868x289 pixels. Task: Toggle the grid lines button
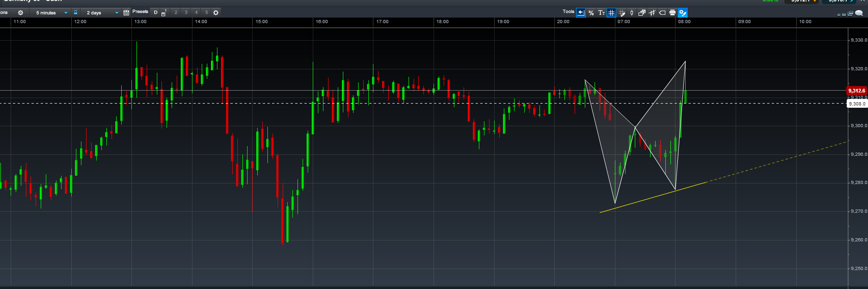tap(611, 12)
